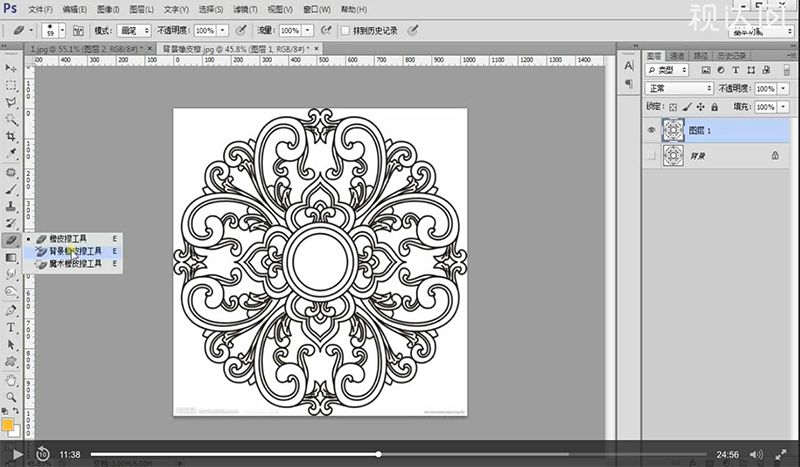Open the 文件(F) menu
800x467 pixels.
(40, 9)
